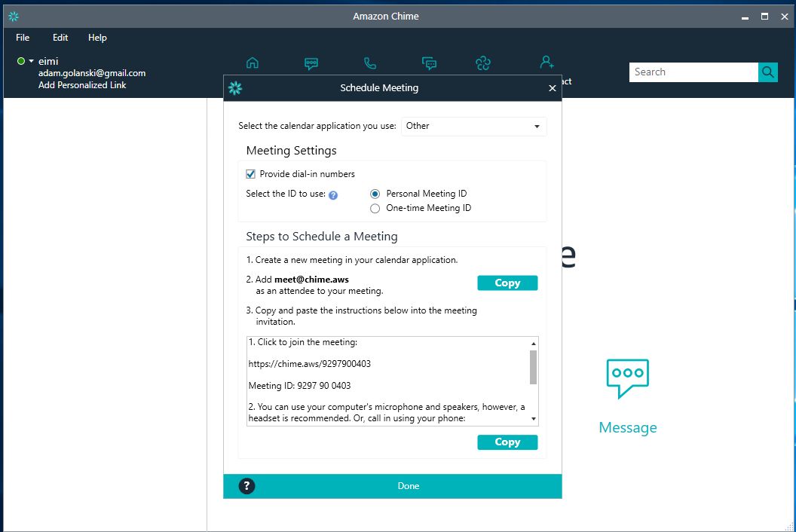796x532 pixels.
Task: Uncheck Provide dial-in numbers
Action: (x=251, y=174)
